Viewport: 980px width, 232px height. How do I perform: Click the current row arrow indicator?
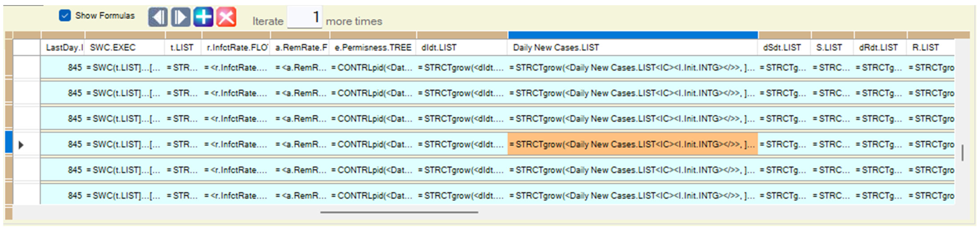click(21, 145)
